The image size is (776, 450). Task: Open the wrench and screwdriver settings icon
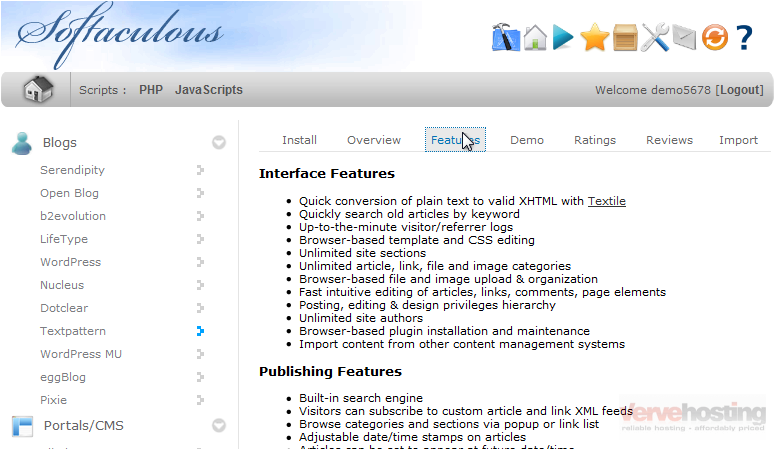click(x=655, y=37)
